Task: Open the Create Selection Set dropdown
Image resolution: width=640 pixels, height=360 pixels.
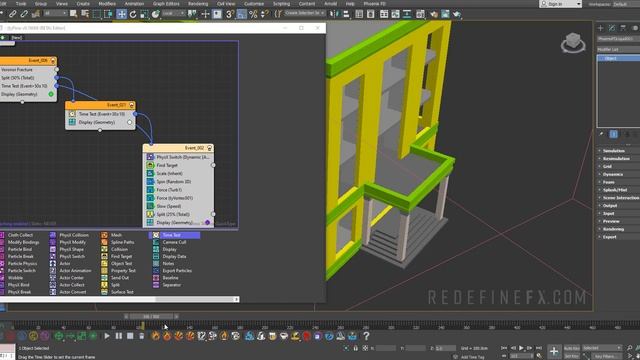Action: click(x=304, y=13)
